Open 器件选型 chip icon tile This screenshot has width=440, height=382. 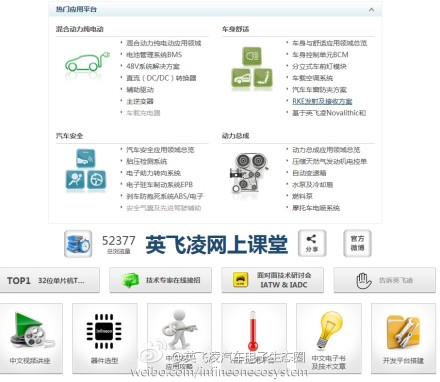[105, 338]
